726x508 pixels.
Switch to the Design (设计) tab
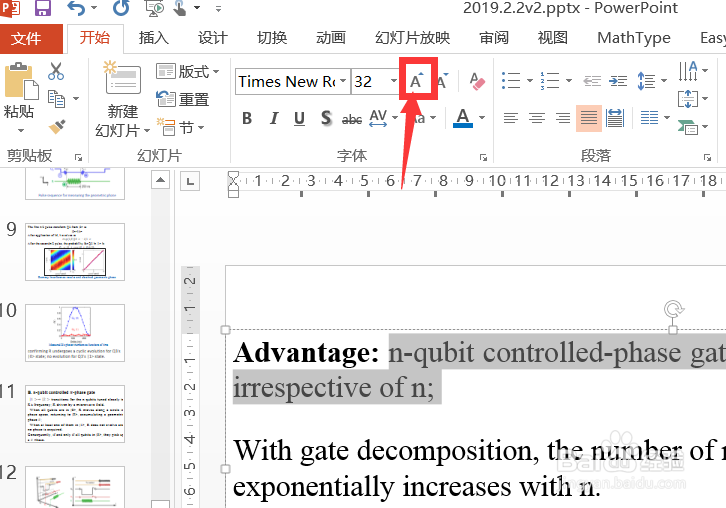pos(213,38)
